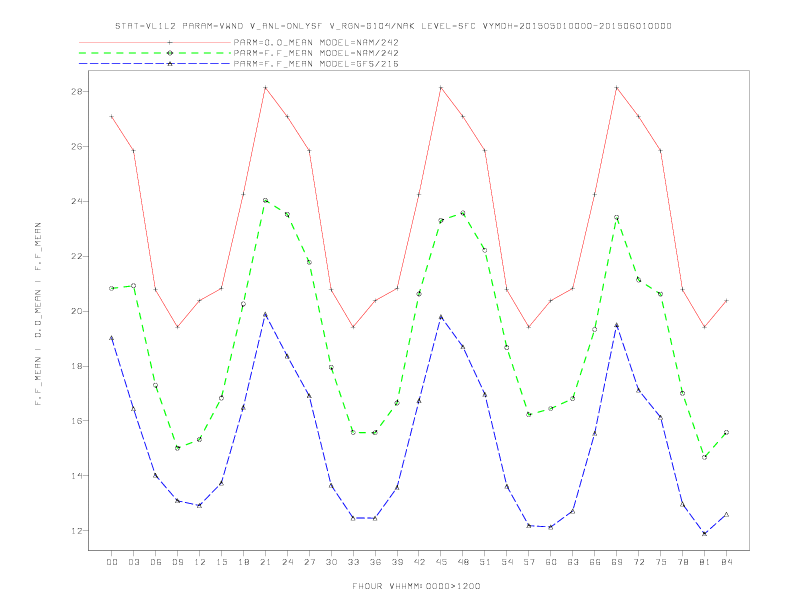
Task: Click the x-axis label FHOUR VHHMM=0000>1200
Action: [x=416, y=586]
